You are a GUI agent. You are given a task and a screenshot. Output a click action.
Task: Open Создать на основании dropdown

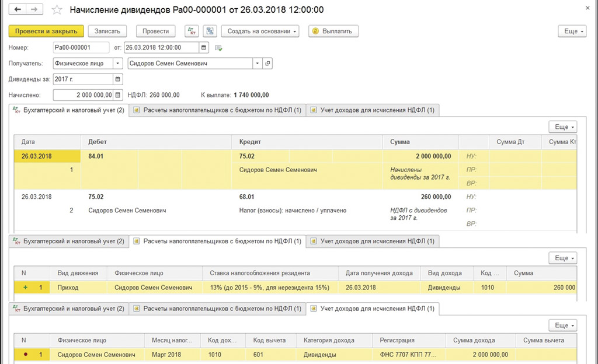coord(260,32)
